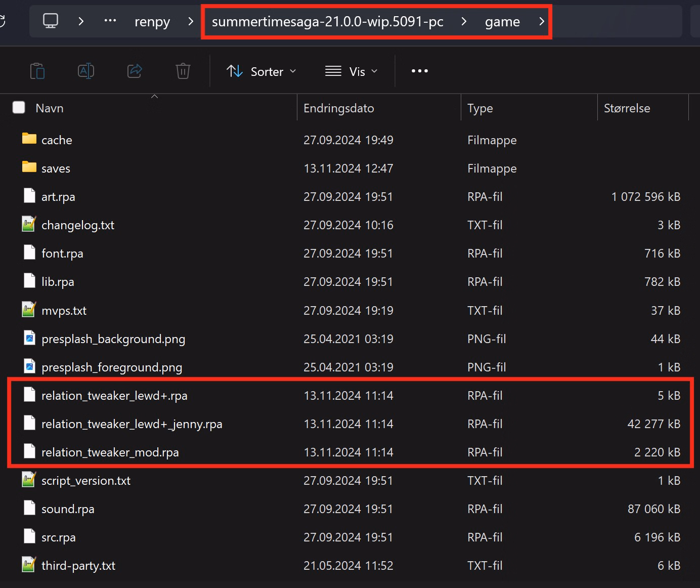
Task: Click the This PC monitor icon in address bar
Action: [x=51, y=21]
